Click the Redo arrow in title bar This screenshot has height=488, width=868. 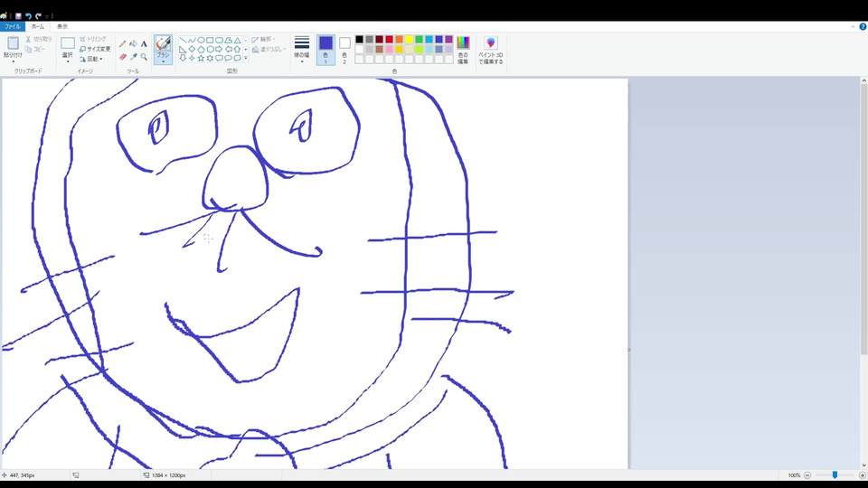pyautogui.click(x=38, y=16)
